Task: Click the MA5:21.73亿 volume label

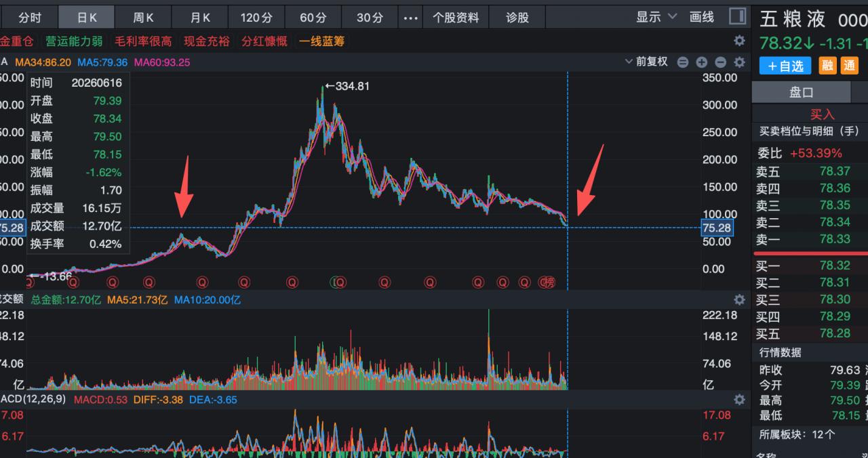Action: coord(138,299)
